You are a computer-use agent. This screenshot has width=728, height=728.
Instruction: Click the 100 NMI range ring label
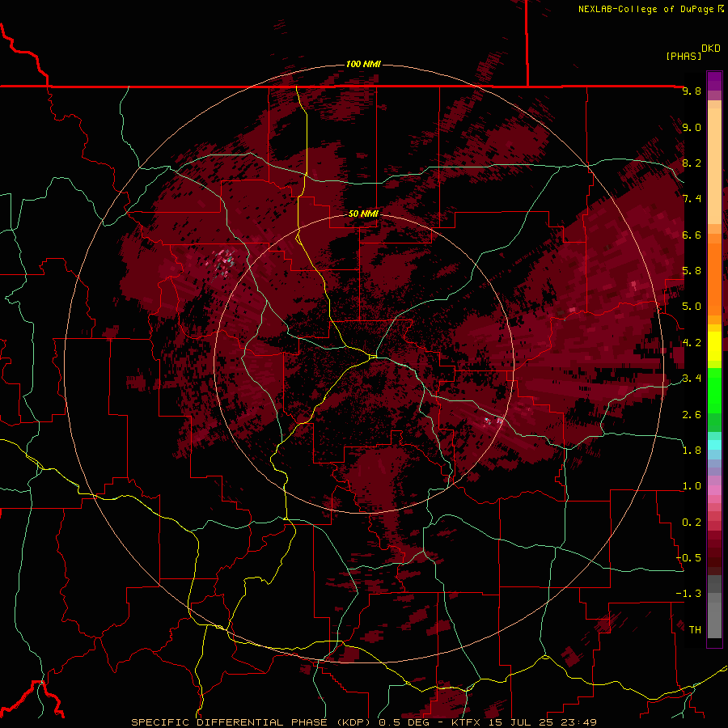click(x=363, y=64)
